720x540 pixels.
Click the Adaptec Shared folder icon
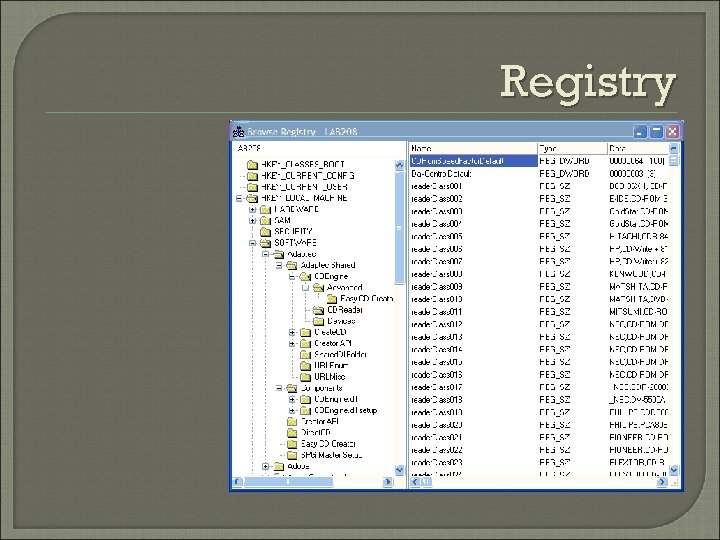pos(292,265)
